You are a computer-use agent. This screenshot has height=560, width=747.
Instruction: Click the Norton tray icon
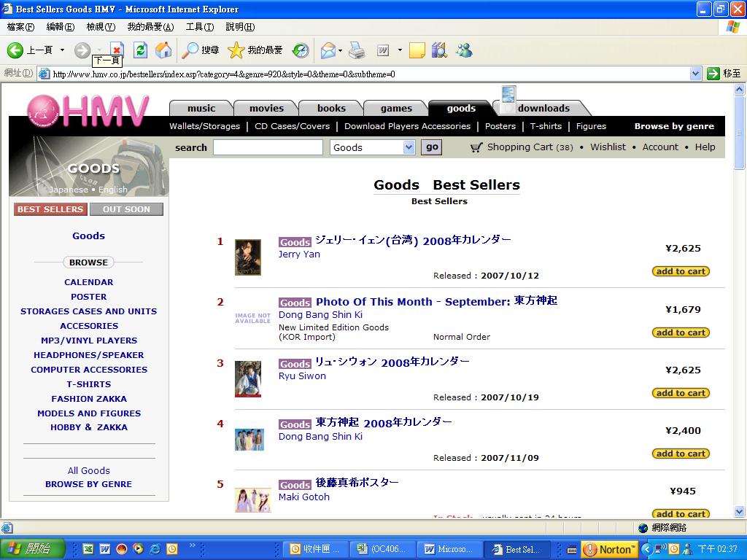click(610, 549)
